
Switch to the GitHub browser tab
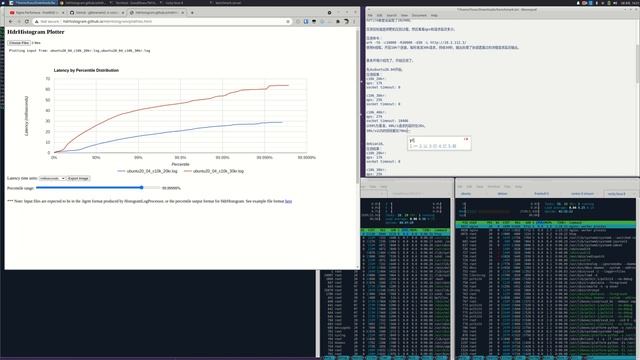coord(97,13)
